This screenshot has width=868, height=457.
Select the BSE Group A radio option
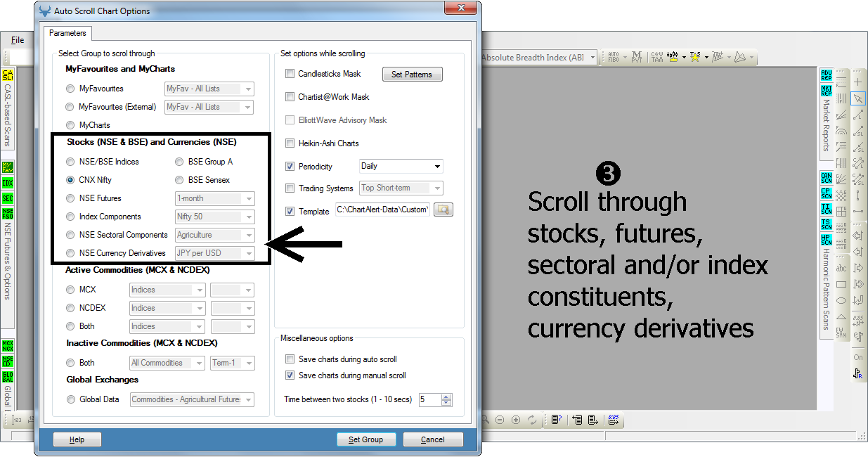coord(180,162)
